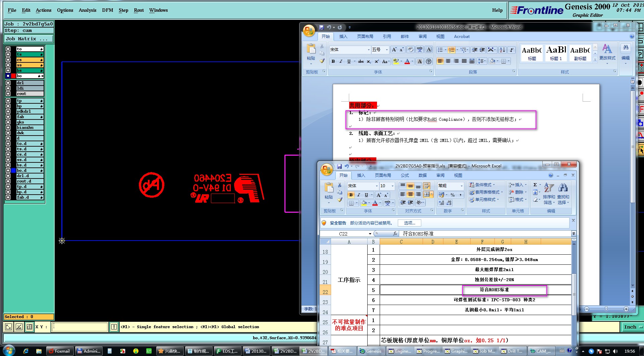Toggle checkbox for layer 'cs'
Screen dimensions: 644x356
point(8,60)
